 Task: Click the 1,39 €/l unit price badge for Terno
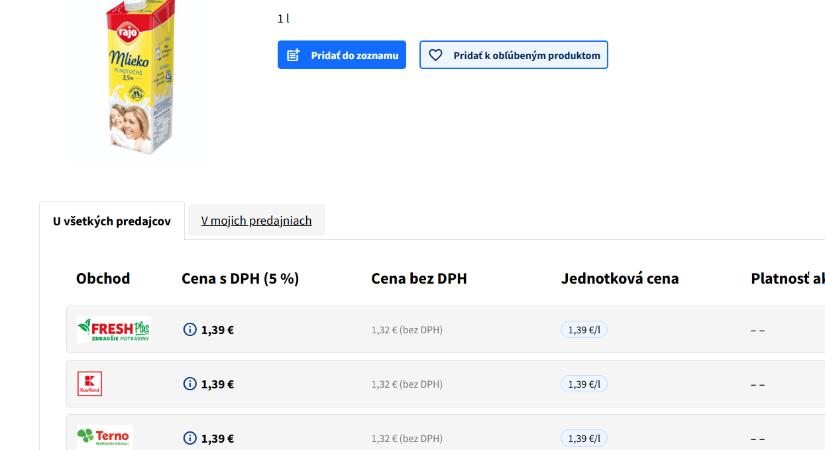[584, 438]
